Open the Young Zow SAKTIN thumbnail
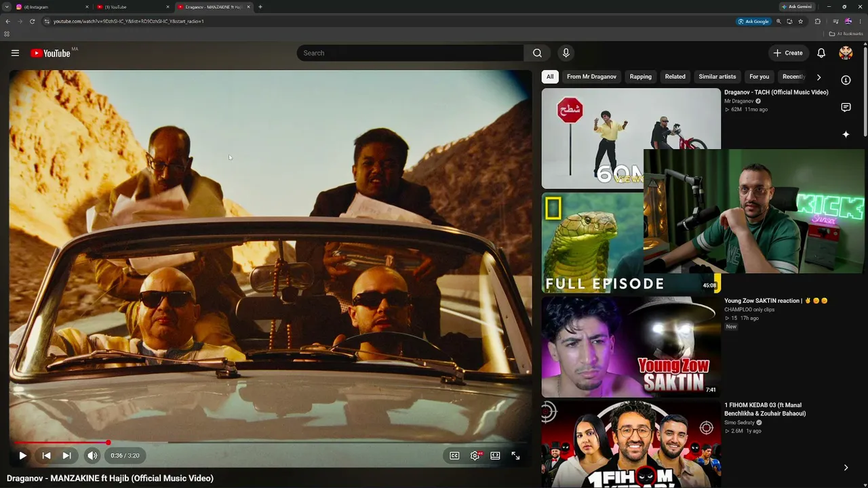The image size is (868, 488). click(631, 346)
